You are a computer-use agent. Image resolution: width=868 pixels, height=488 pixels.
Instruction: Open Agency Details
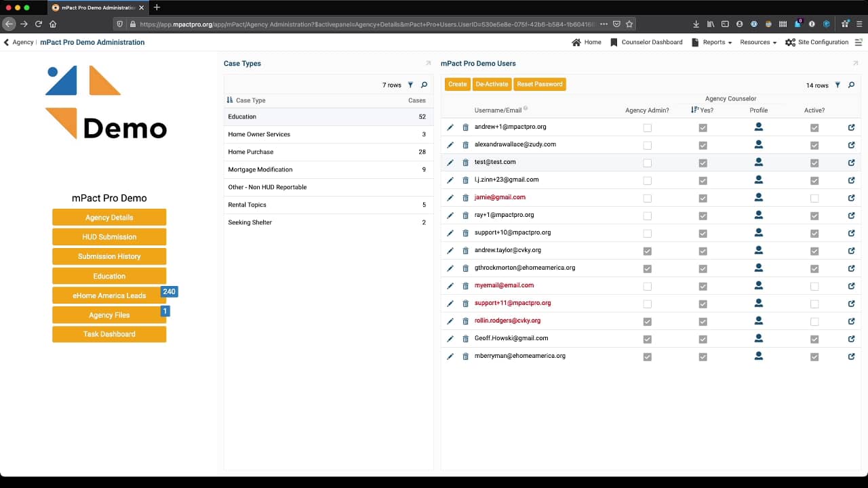click(x=109, y=218)
